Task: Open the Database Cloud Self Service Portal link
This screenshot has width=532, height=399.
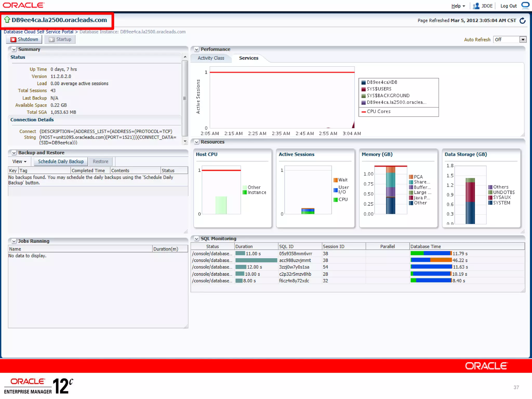Action: [x=38, y=32]
